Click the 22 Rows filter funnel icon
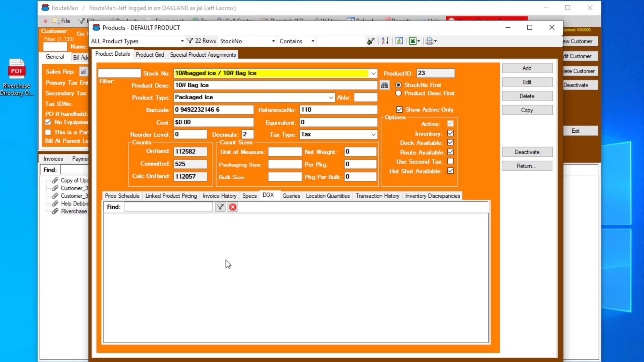Image resolution: width=644 pixels, height=362 pixels. (x=190, y=41)
